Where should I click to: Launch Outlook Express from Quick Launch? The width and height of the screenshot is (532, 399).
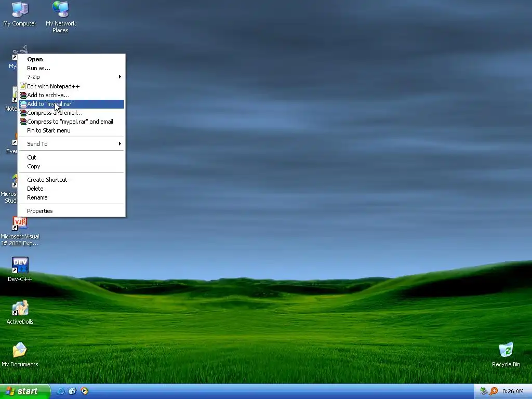(72, 391)
